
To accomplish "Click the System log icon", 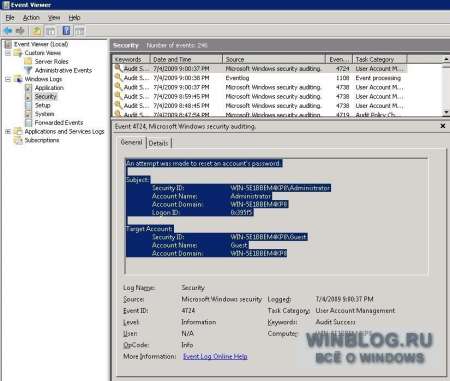I will (28, 114).
